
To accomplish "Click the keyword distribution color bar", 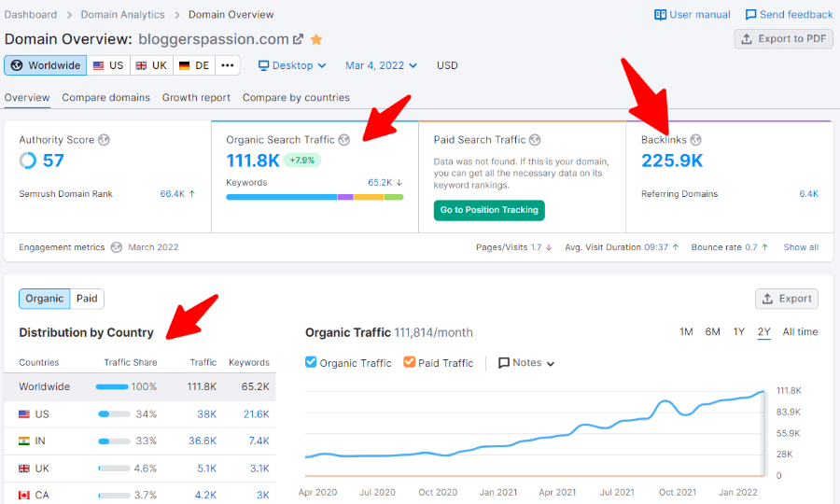I will click(315, 197).
